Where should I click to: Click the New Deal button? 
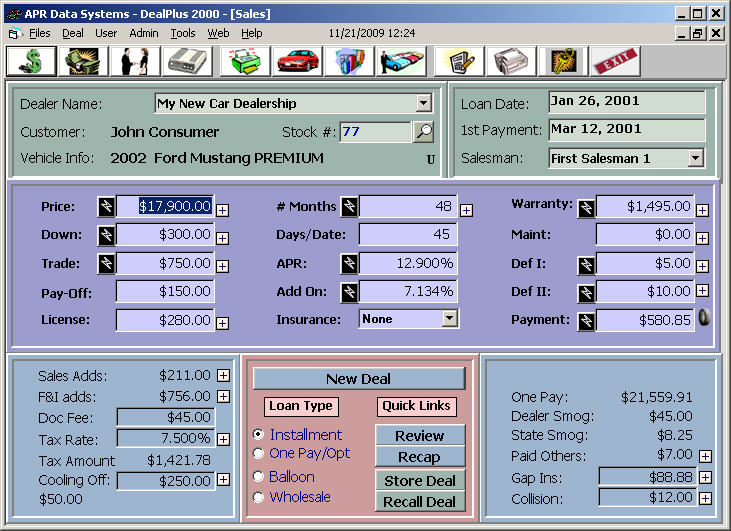(359, 379)
